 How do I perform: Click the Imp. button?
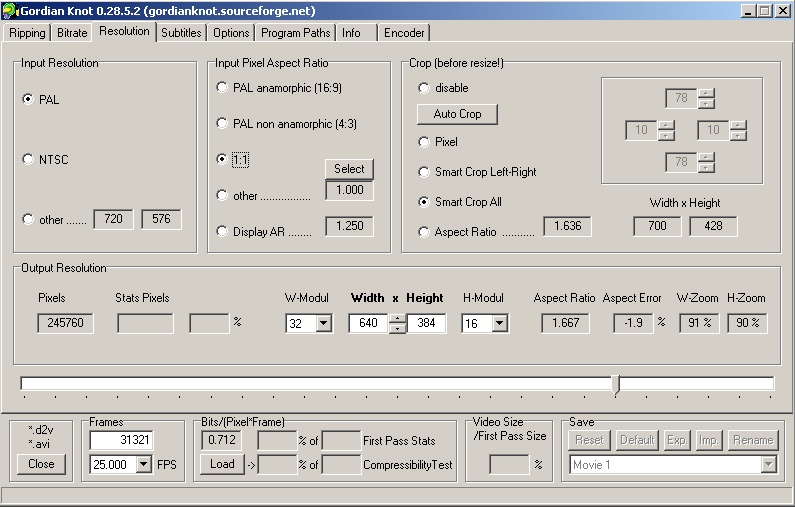point(708,440)
